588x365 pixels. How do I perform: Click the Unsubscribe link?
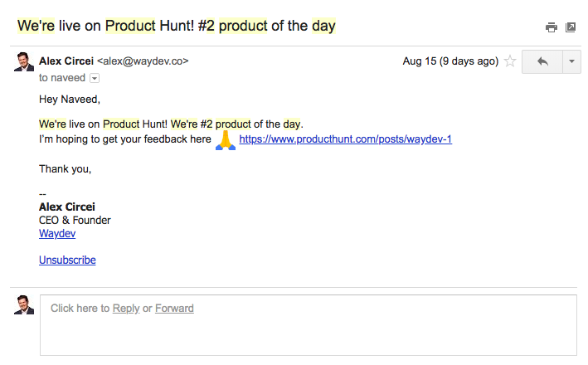pyautogui.click(x=67, y=260)
